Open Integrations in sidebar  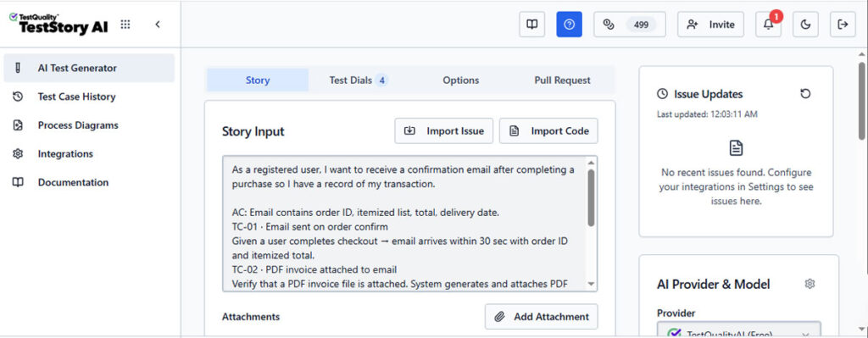(89, 154)
